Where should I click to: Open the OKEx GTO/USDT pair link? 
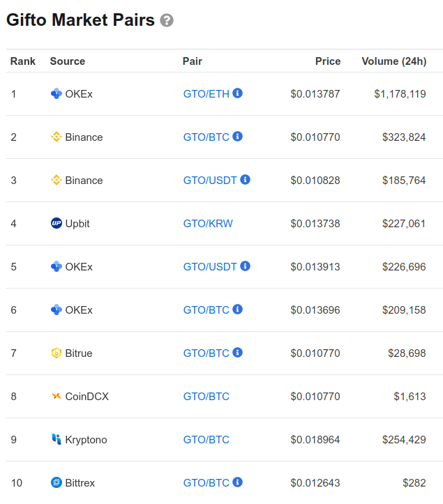point(210,267)
